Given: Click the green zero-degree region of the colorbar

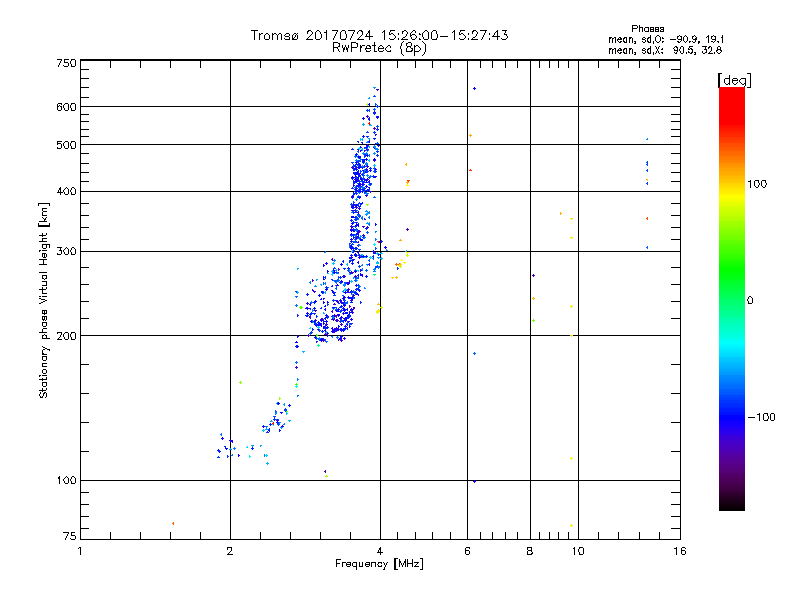Looking at the screenshot, I should coord(732,301).
